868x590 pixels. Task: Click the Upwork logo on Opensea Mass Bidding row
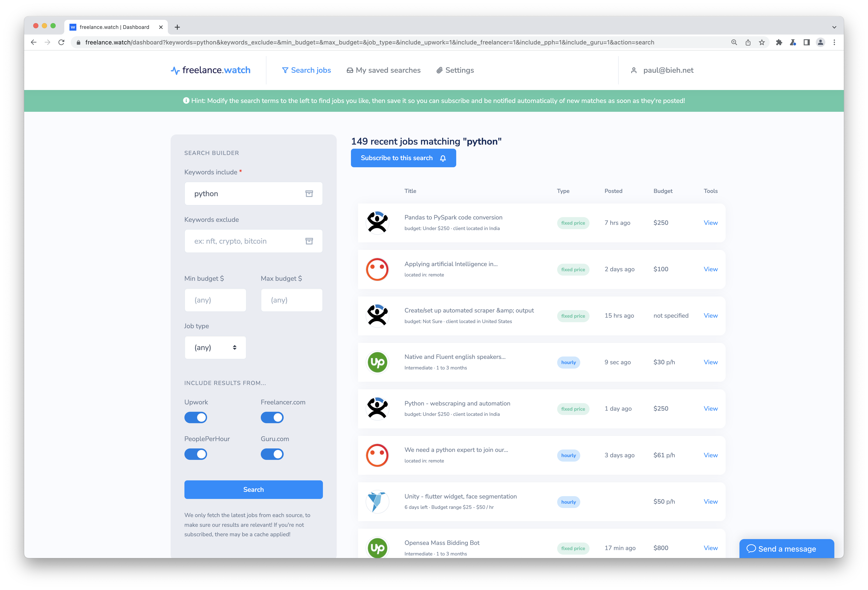(x=377, y=547)
